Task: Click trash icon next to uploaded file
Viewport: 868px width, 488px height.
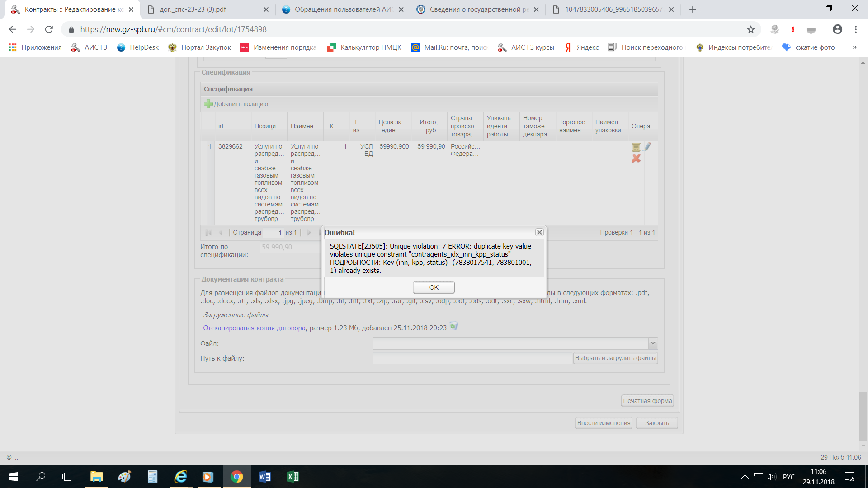Action: point(454,326)
